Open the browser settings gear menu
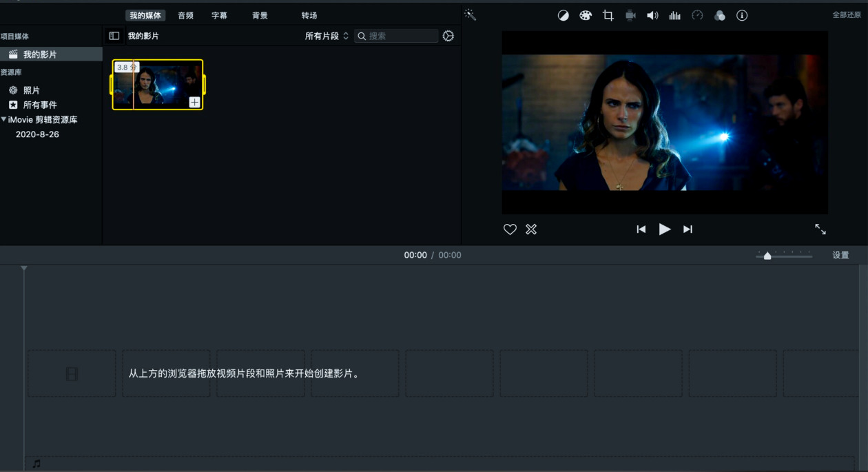The image size is (868, 472). tap(448, 36)
